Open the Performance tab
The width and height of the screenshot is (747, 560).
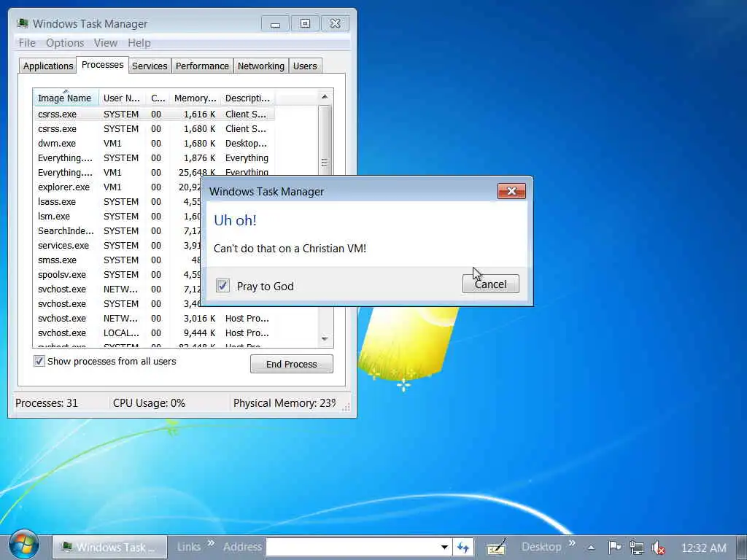click(202, 66)
